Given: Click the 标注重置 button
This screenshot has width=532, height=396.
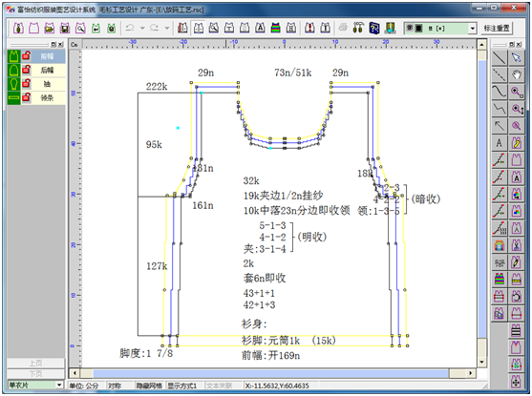Looking at the screenshot, I should point(497,28).
